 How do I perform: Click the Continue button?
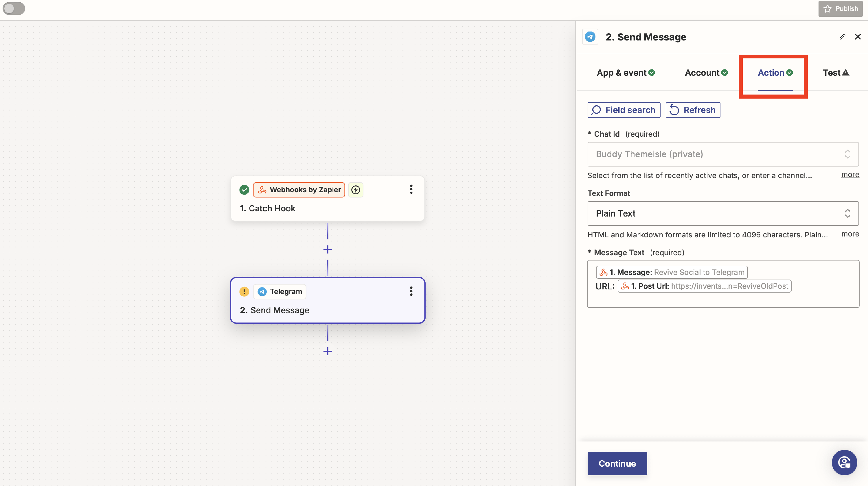click(617, 463)
